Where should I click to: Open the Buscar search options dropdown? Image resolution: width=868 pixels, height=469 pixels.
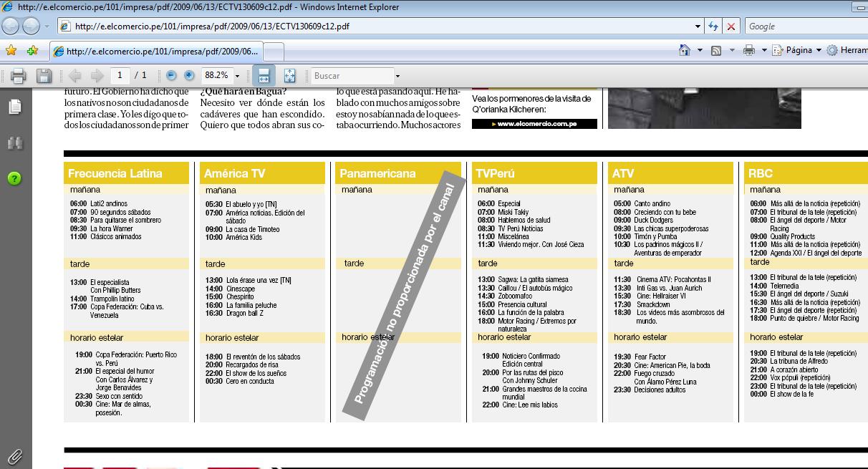click(x=397, y=76)
